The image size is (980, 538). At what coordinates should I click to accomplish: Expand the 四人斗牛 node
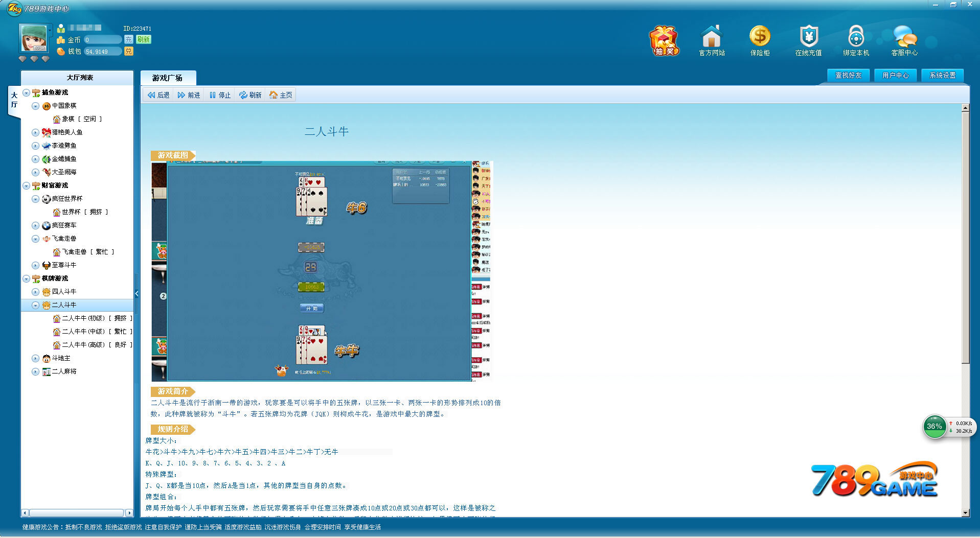click(35, 292)
